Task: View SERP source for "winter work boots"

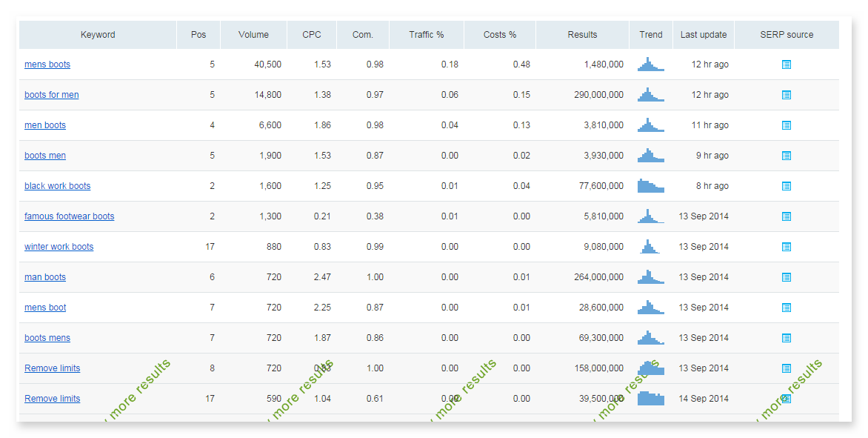Action: [x=787, y=246]
